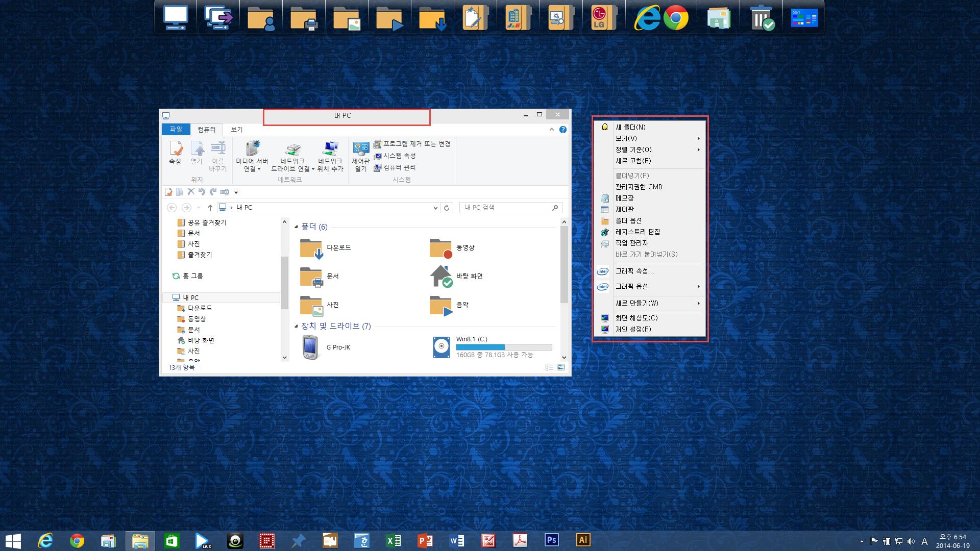Open the downloads arrow folder dock icon
The width and height of the screenshot is (980, 551).
[x=433, y=19]
